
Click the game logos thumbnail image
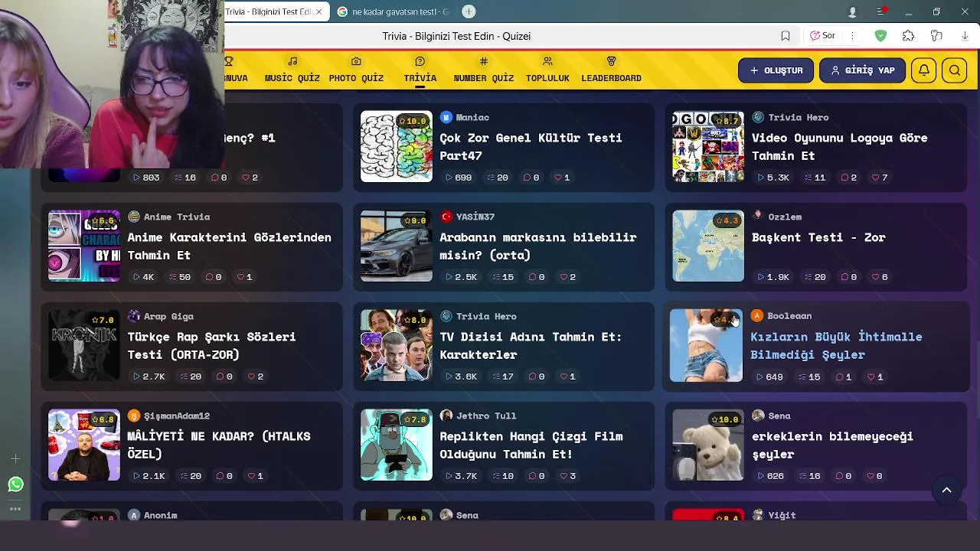(708, 146)
